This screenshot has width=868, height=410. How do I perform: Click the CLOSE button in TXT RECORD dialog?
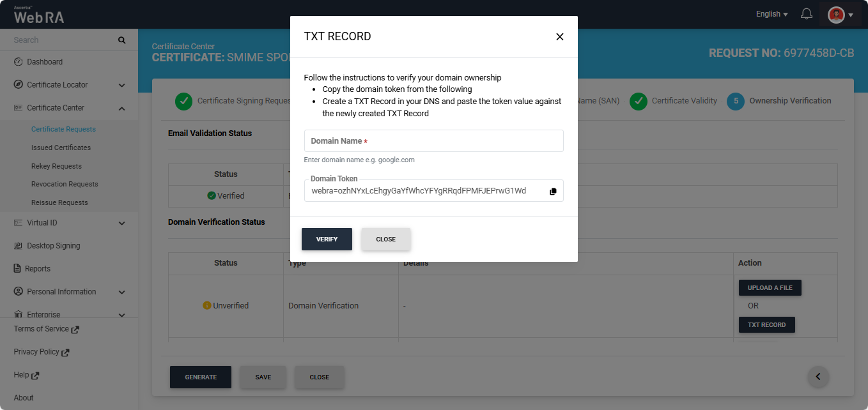click(385, 239)
